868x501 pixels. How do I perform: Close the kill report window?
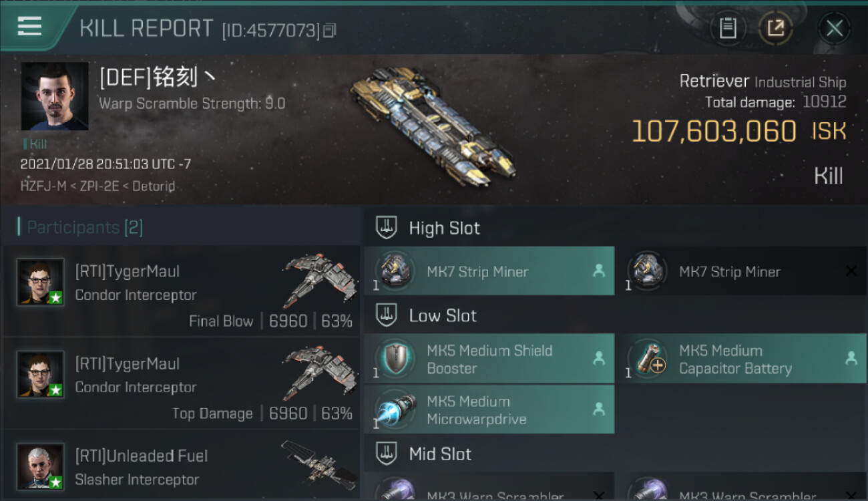click(x=835, y=28)
